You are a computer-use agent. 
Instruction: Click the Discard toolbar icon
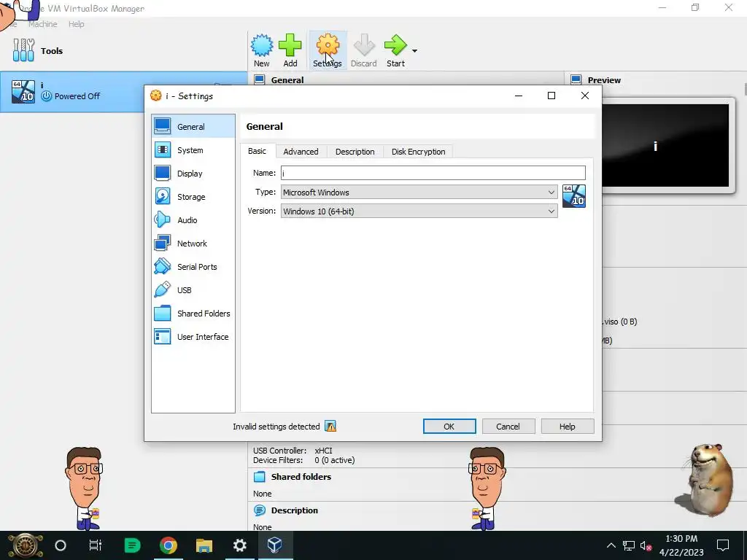pos(364,45)
